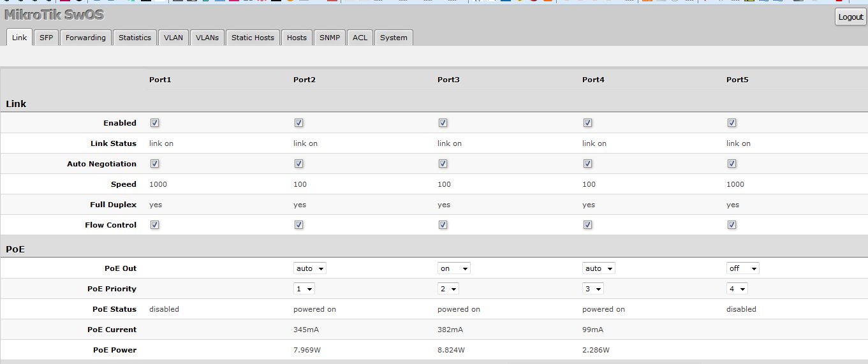The width and height of the screenshot is (868, 364).
Task: Toggle Auto Negotiation for Port1
Action: pos(154,163)
